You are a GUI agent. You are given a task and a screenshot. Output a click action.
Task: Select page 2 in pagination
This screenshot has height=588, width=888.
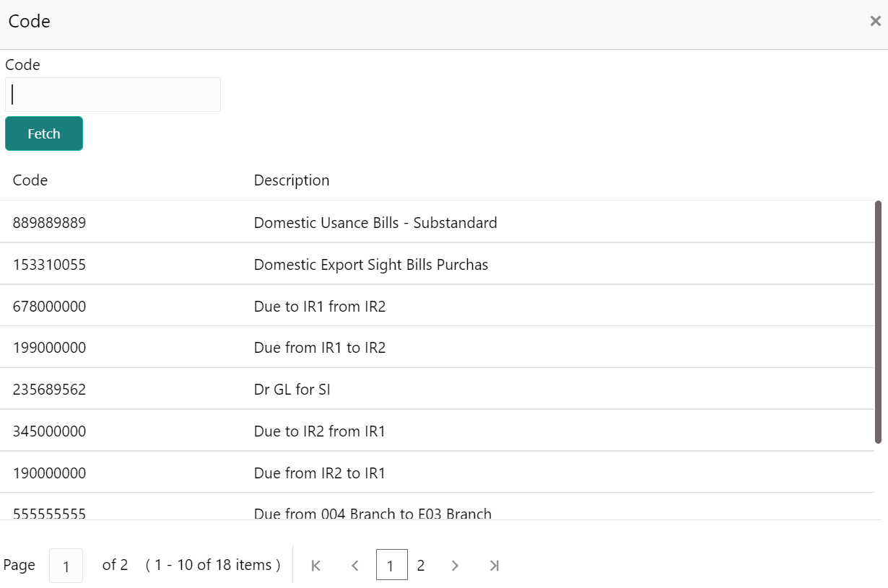point(421,566)
